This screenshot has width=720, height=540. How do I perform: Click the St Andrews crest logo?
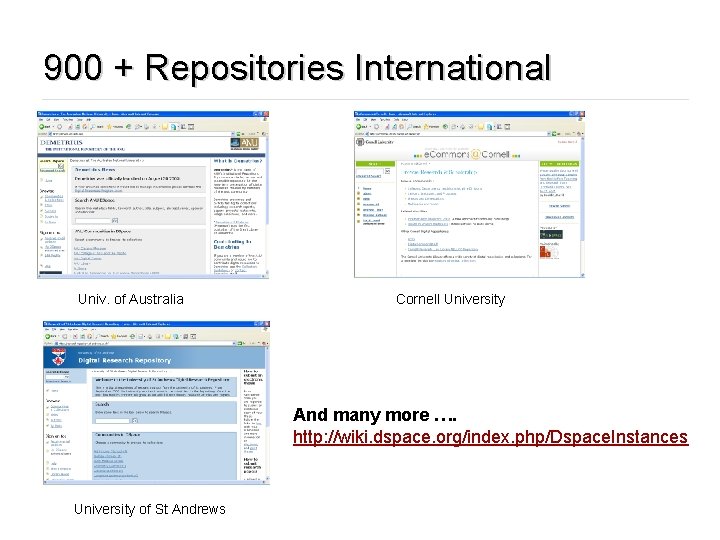click(x=59, y=357)
